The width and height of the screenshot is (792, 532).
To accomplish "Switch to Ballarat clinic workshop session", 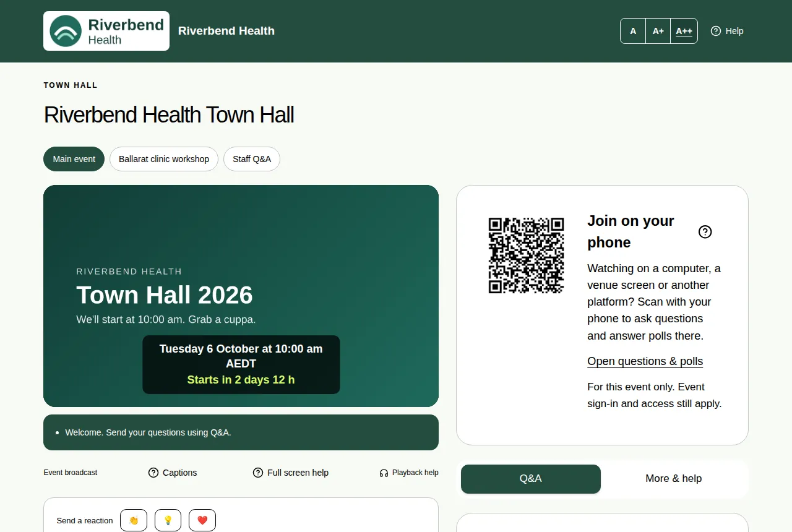I will pos(164,159).
